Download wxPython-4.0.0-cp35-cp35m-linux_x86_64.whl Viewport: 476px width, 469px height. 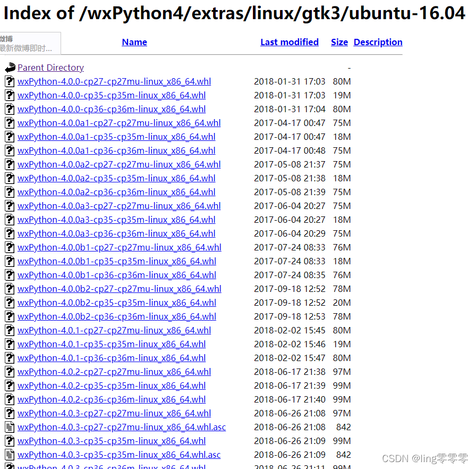(112, 95)
